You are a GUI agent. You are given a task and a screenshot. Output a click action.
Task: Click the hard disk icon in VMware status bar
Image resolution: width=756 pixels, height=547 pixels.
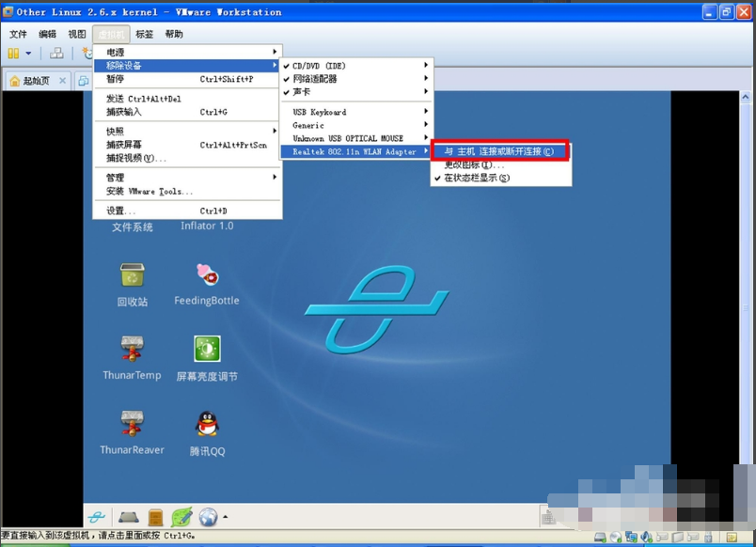600,536
